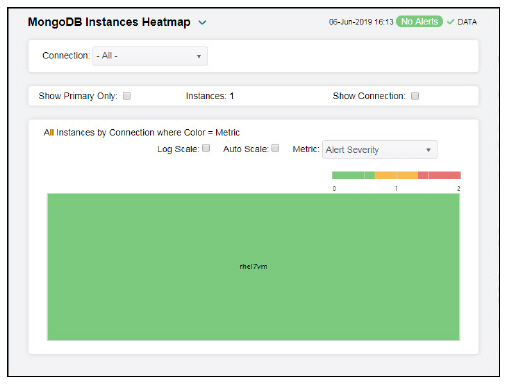Click the rhel7vm instance name label
Screen dimensions: 508x385
coord(253,266)
